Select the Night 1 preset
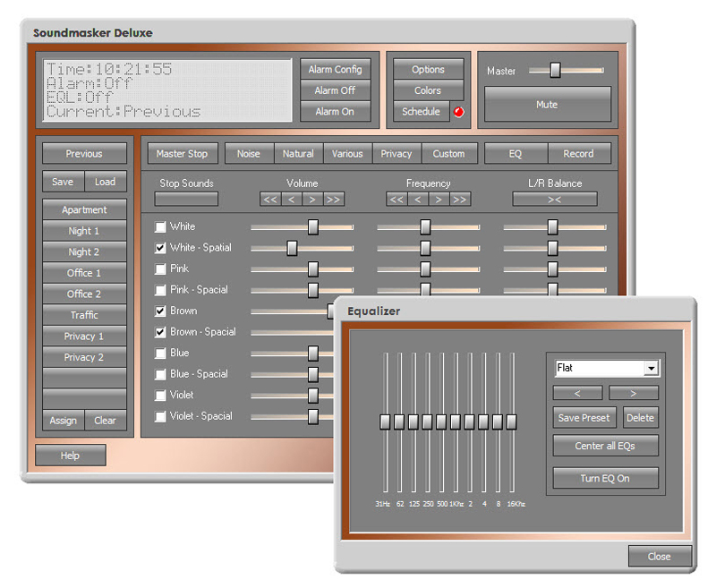 pyautogui.click(x=84, y=231)
